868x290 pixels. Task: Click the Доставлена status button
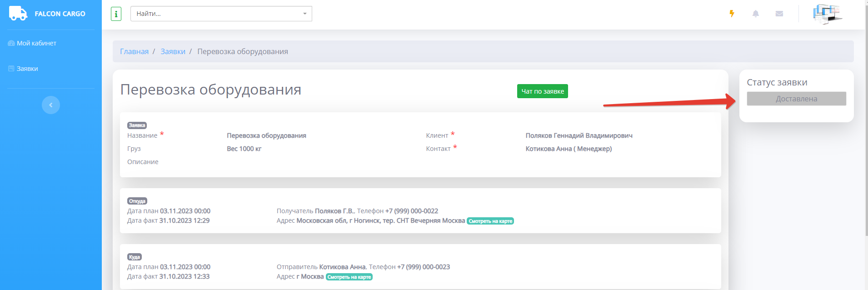[x=796, y=99]
